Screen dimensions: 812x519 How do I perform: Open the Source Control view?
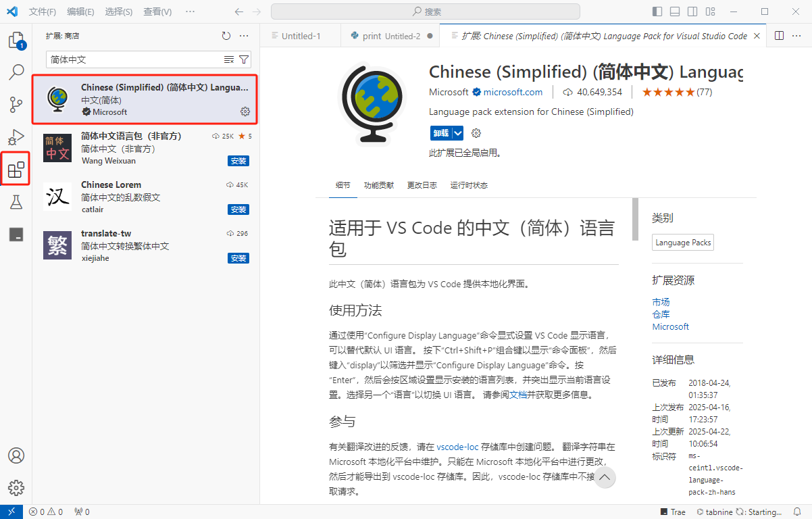coord(16,105)
